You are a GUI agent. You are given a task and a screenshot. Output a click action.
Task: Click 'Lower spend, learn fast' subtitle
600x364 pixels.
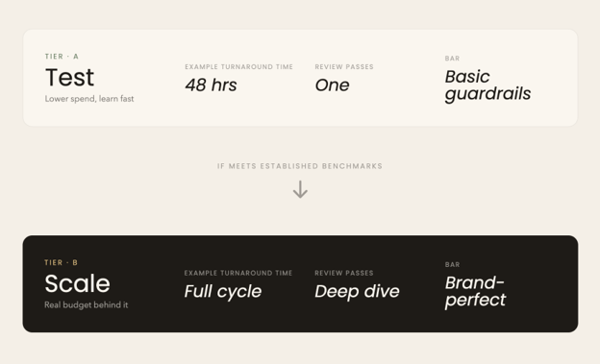[x=89, y=99]
